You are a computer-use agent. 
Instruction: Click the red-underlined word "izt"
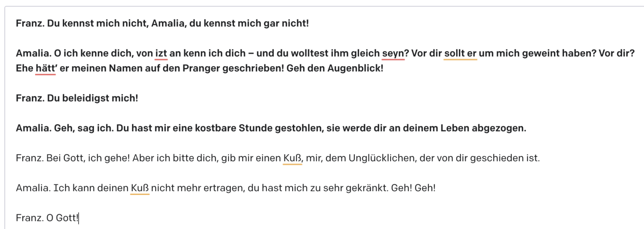(161, 53)
